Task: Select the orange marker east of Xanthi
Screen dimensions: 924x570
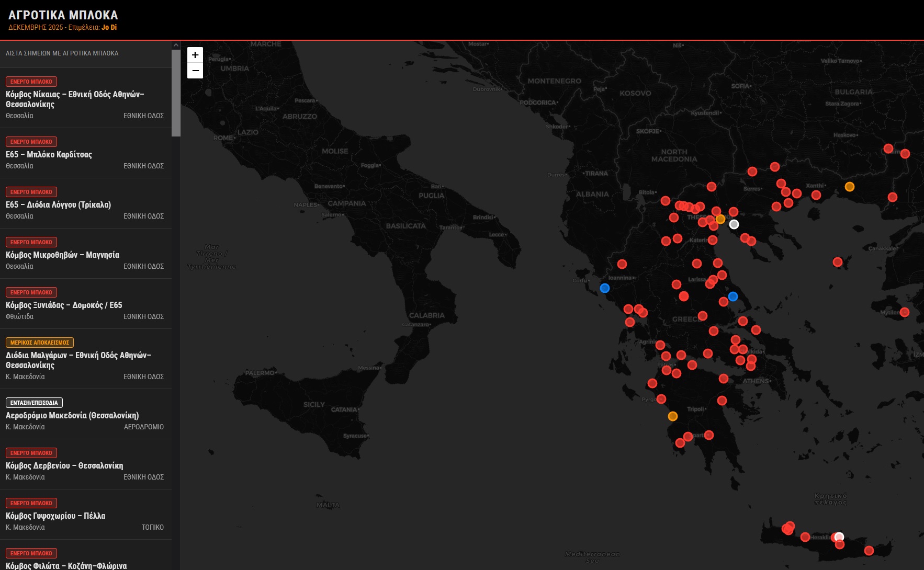Action: [x=850, y=187]
